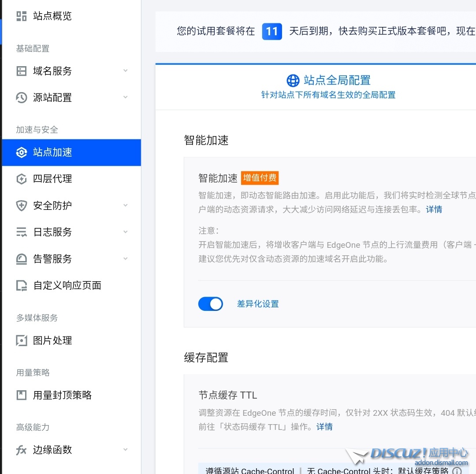Viewport: 476px width, 474px height.
Task: Expand the 日志服务 submenu arrow
Action: (126, 232)
